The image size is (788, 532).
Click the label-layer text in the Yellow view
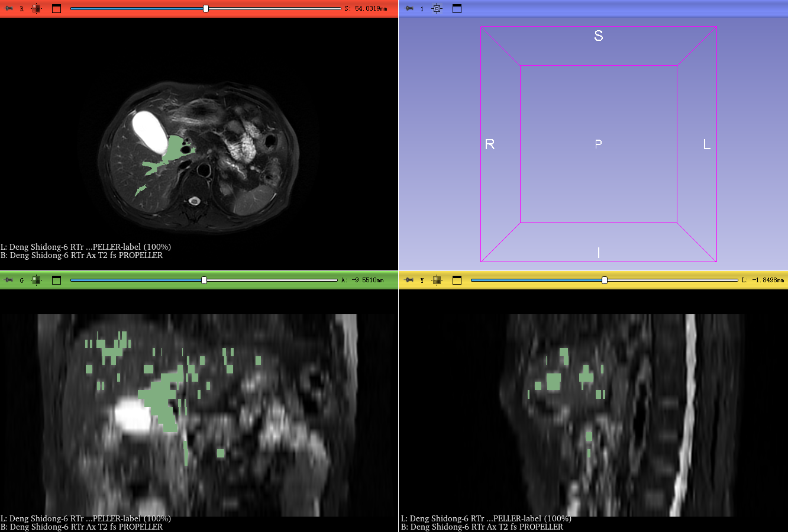pyautogui.click(x=486, y=518)
